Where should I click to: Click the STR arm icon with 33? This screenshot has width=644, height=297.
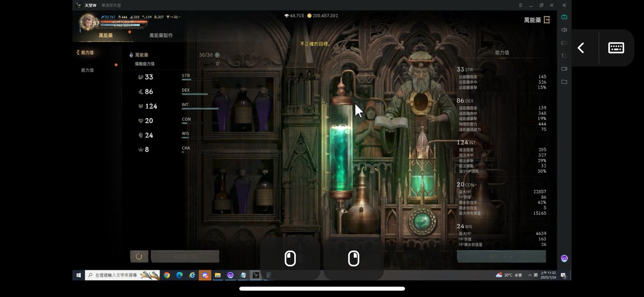(x=141, y=77)
